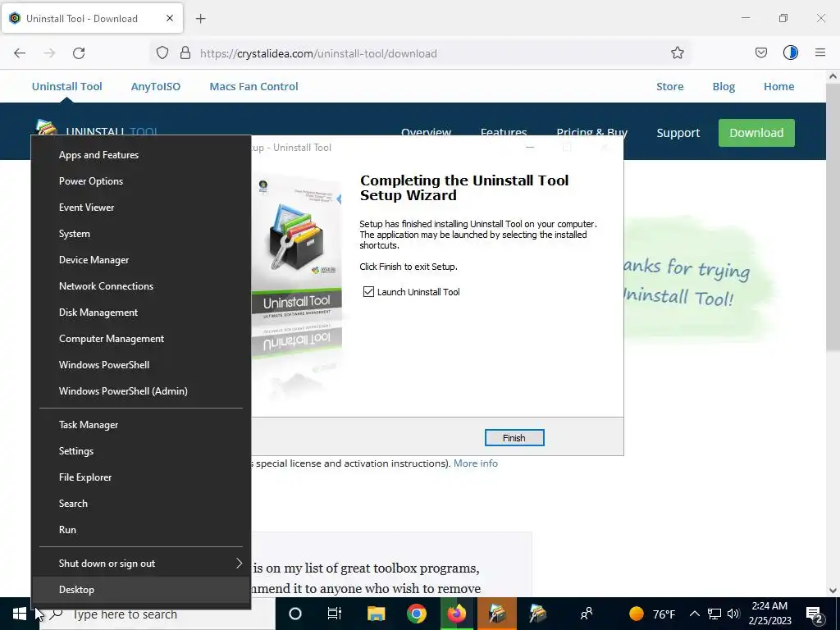Viewport: 840px width, 630px height.
Task: Click the green Download button
Action: [x=756, y=133]
